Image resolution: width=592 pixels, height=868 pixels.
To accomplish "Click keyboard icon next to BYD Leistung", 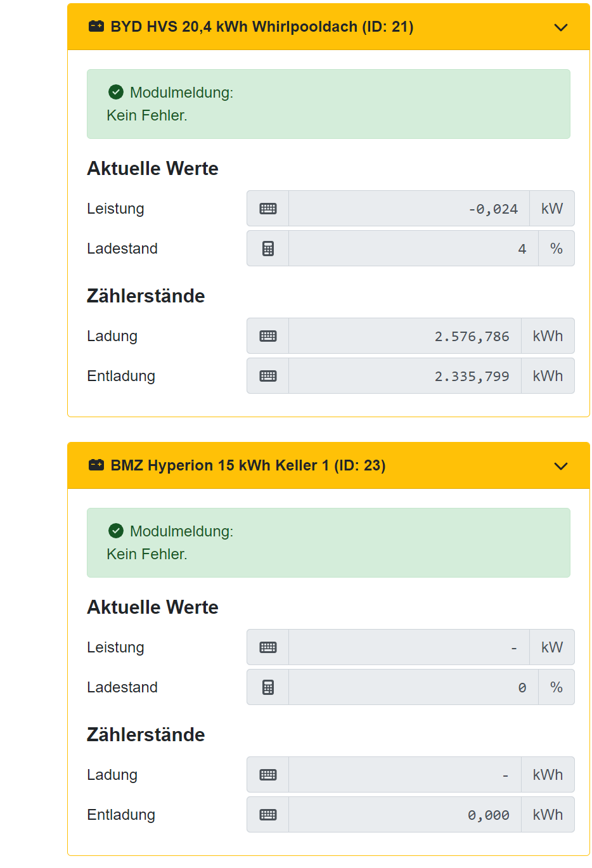I will tap(268, 209).
